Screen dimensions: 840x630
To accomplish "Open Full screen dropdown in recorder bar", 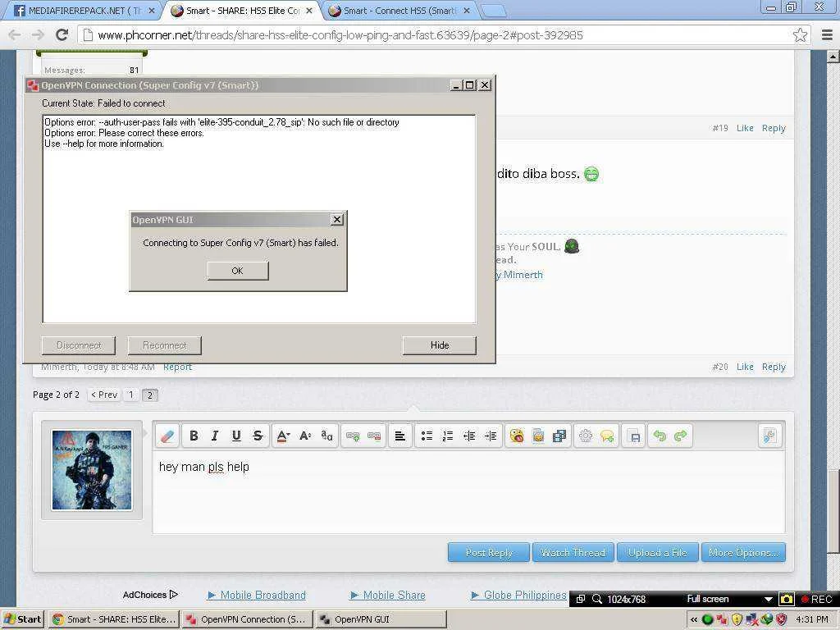I will (x=768, y=599).
